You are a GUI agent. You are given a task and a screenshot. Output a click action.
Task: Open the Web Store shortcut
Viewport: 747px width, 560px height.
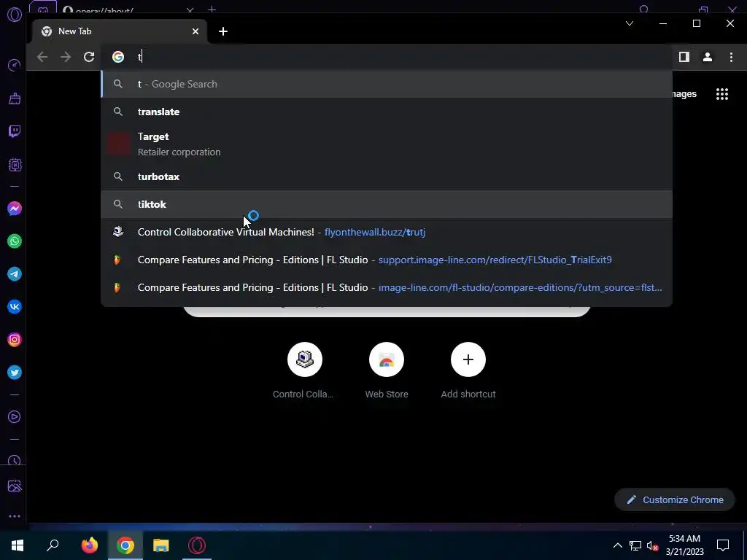click(387, 370)
